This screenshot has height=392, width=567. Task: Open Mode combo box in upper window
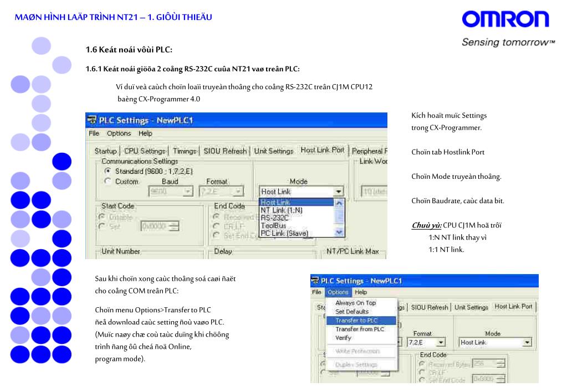pyautogui.click(x=301, y=192)
